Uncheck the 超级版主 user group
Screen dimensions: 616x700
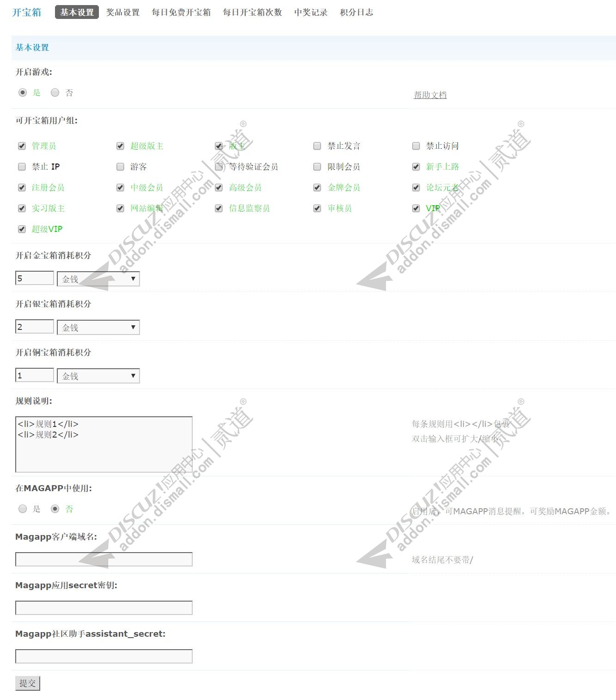[120, 146]
